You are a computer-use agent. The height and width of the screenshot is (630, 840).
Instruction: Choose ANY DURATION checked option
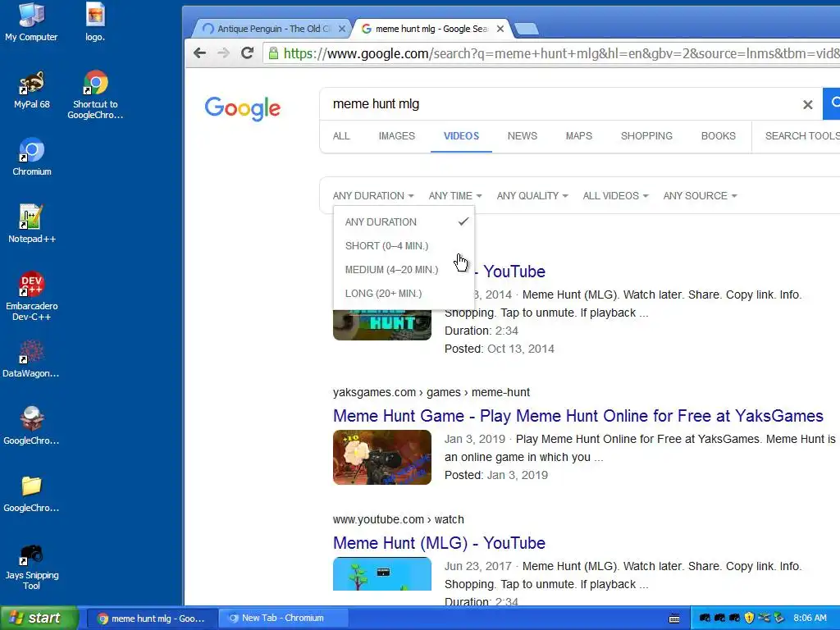pos(404,221)
